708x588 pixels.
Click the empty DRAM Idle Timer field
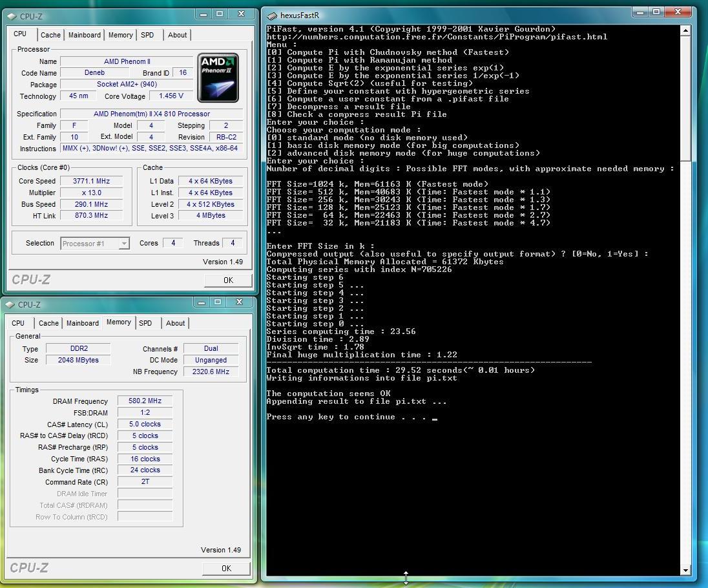point(145,494)
